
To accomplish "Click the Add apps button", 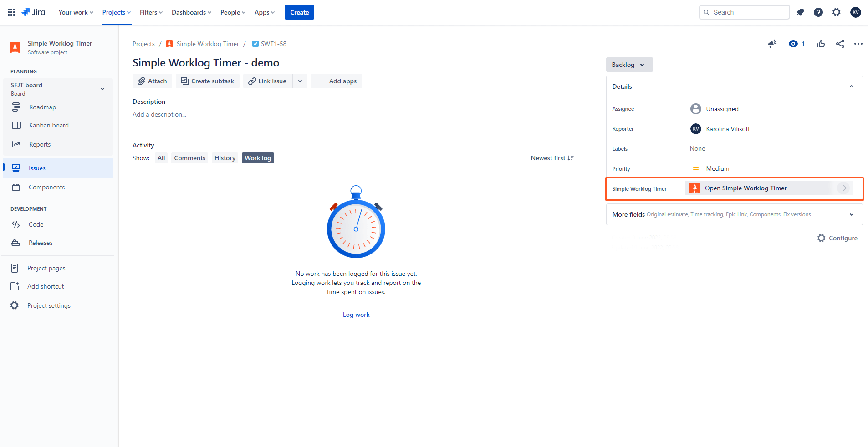I will 337,81.
